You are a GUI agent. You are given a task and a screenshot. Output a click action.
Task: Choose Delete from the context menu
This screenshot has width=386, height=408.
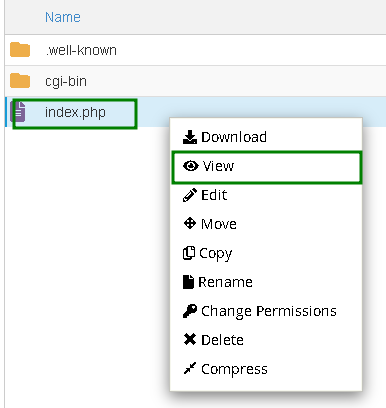pyautogui.click(x=266, y=340)
